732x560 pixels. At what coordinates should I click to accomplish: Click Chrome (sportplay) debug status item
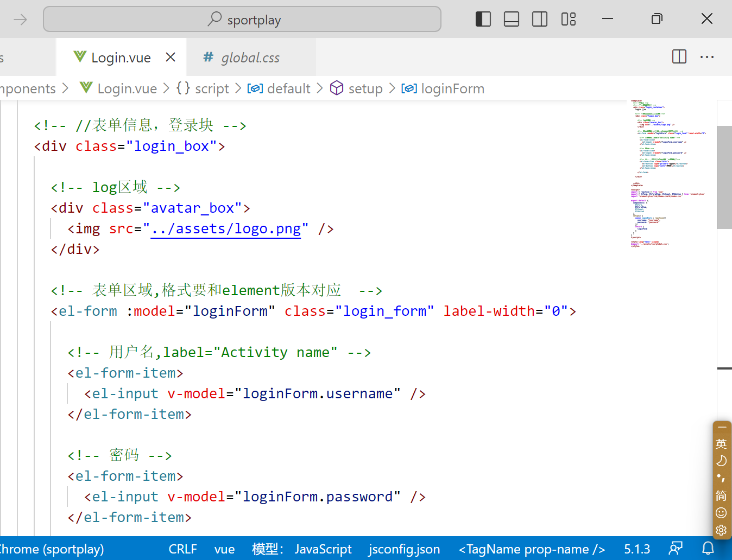click(52, 549)
